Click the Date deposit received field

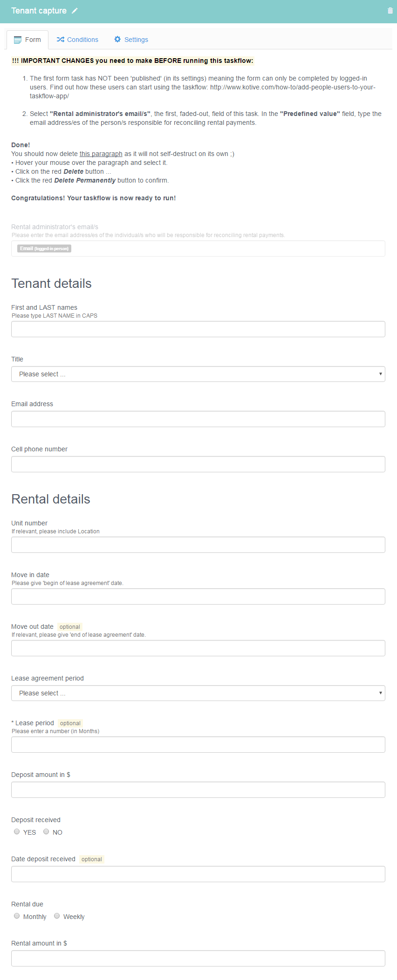click(198, 874)
